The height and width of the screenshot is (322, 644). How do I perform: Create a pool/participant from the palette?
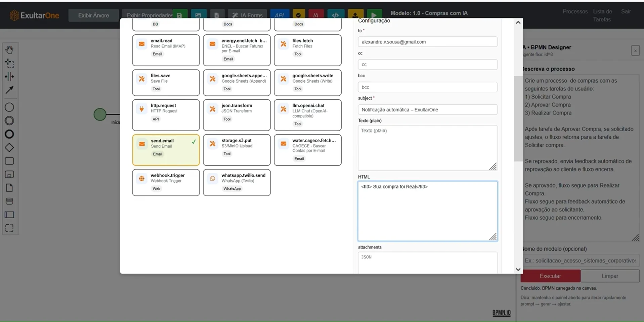(9, 215)
